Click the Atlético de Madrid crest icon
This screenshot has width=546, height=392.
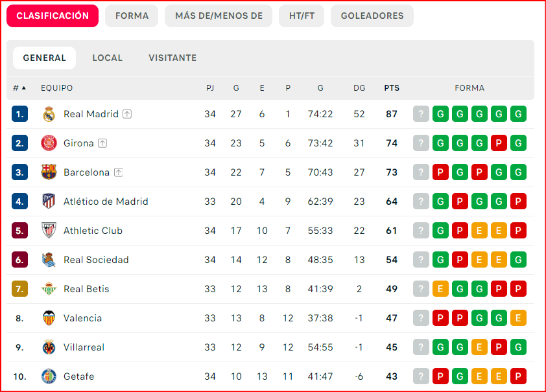coord(49,202)
